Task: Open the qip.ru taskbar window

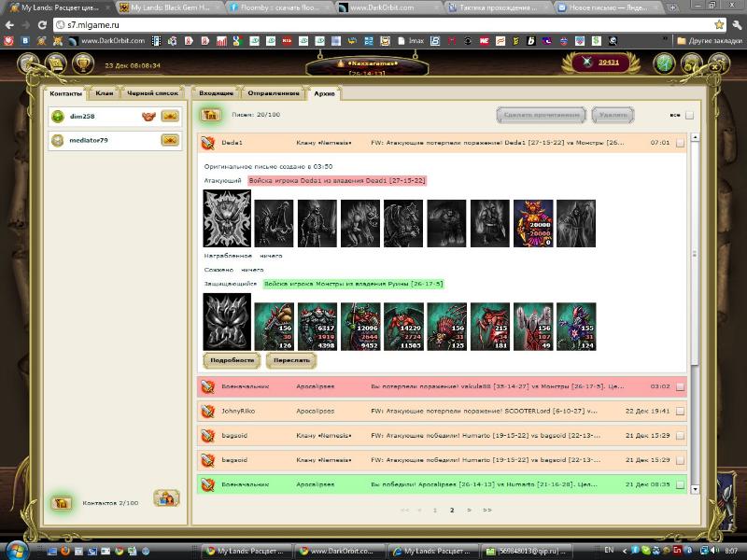Action: [x=527, y=551]
